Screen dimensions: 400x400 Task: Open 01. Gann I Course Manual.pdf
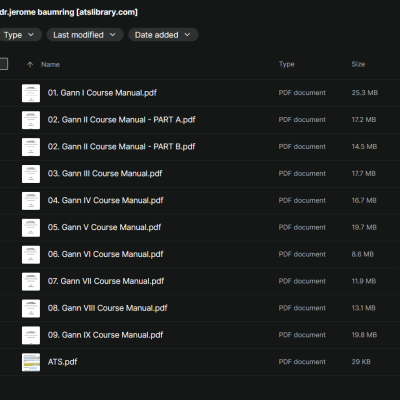102,93
